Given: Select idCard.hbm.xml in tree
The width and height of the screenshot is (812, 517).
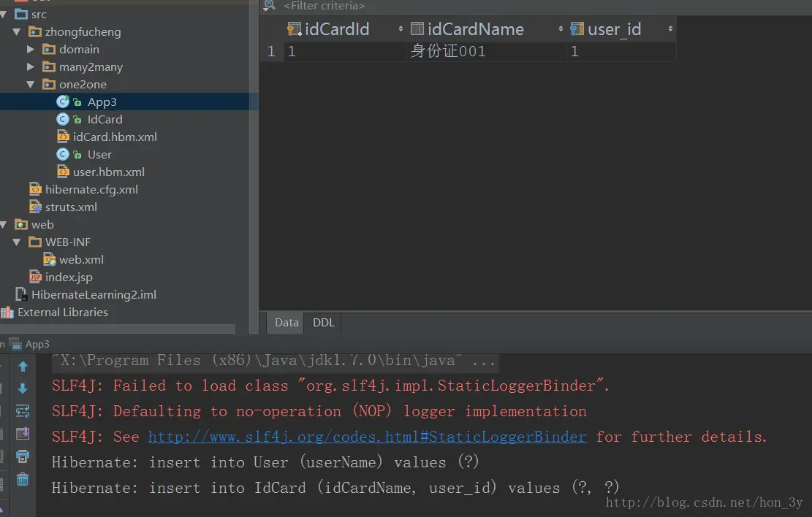Looking at the screenshot, I should (x=115, y=137).
